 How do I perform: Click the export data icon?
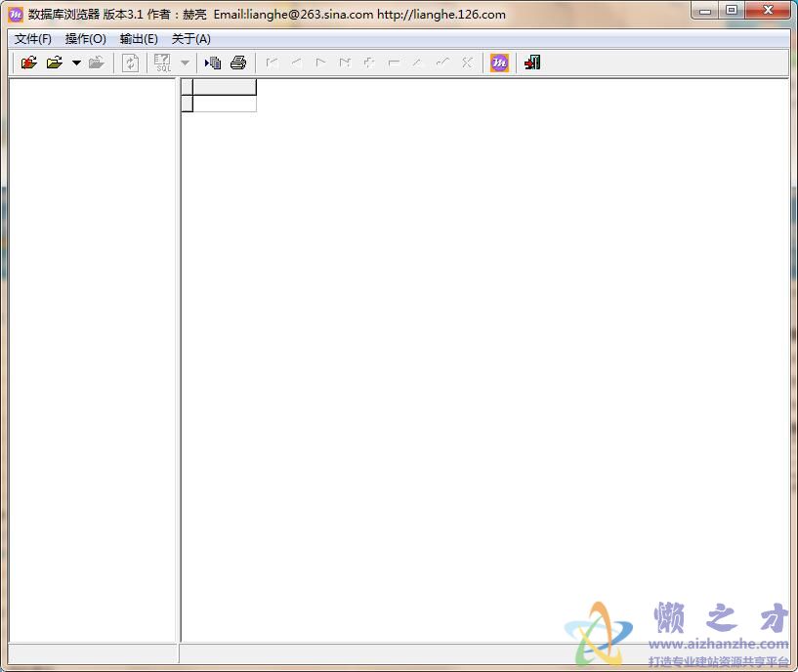click(x=213, y=63)
